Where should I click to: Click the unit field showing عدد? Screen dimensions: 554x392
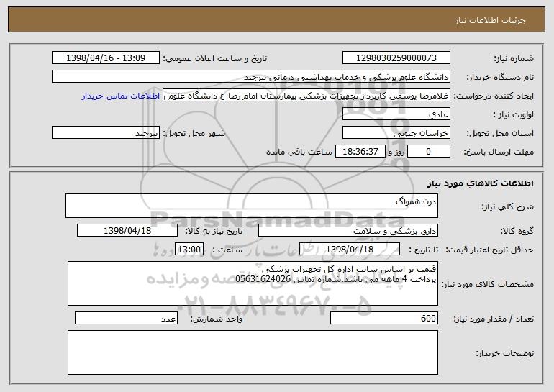pyautogui.click(x=126, y=318)
